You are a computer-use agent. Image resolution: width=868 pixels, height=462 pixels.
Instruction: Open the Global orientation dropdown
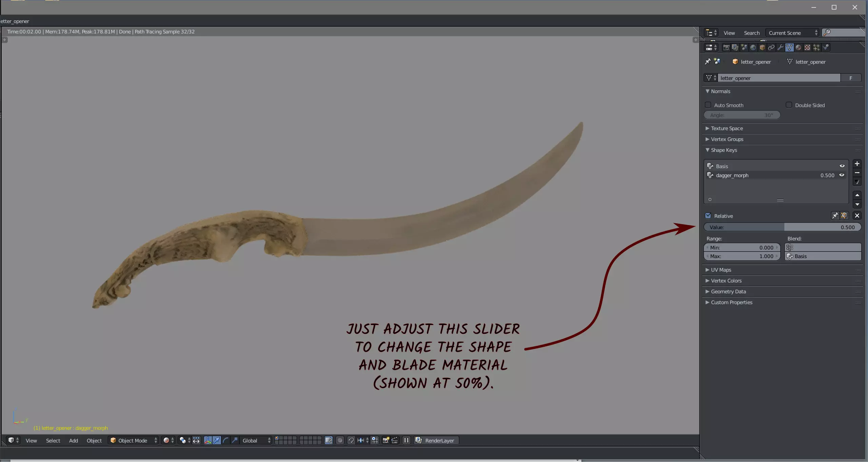tap(256, 440)
